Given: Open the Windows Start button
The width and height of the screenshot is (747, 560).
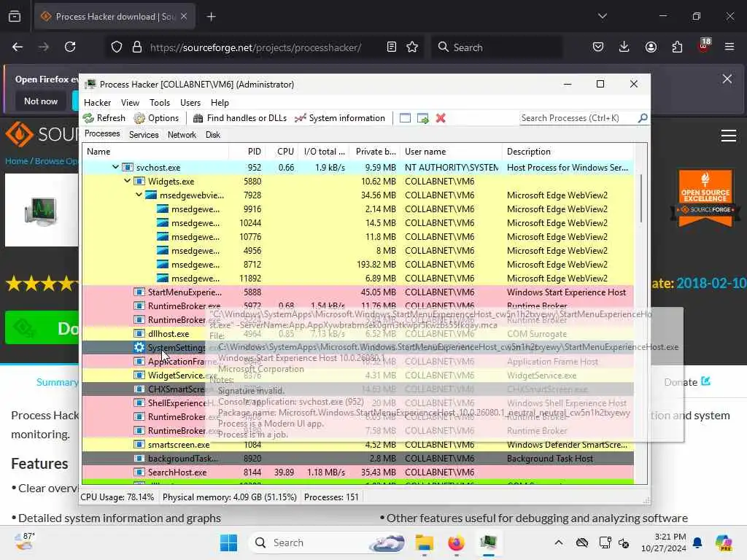Looking at the screenshot, I should 228,542.
